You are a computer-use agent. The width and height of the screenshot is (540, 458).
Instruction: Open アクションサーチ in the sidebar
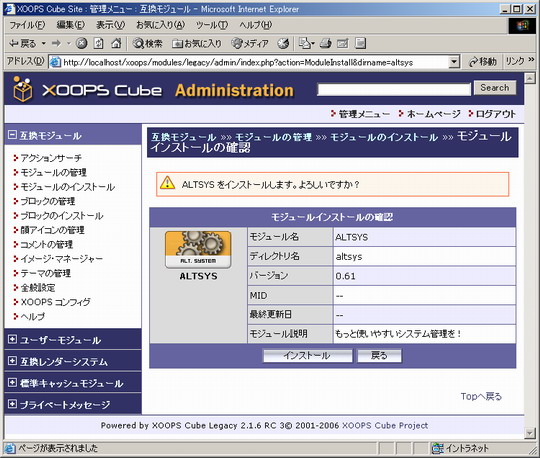51,158
